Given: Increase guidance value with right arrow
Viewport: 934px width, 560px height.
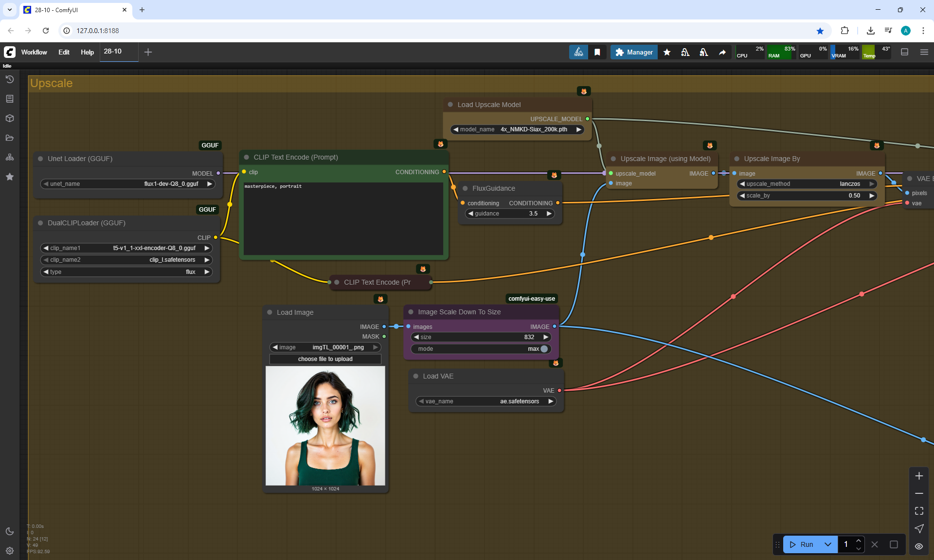Looking at the screenshot, I should pos(549,214).
